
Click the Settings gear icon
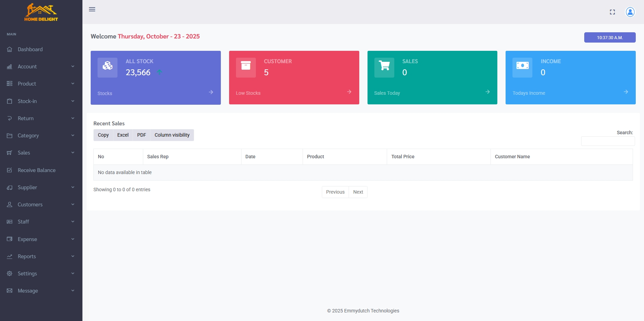tap(10, 274)
